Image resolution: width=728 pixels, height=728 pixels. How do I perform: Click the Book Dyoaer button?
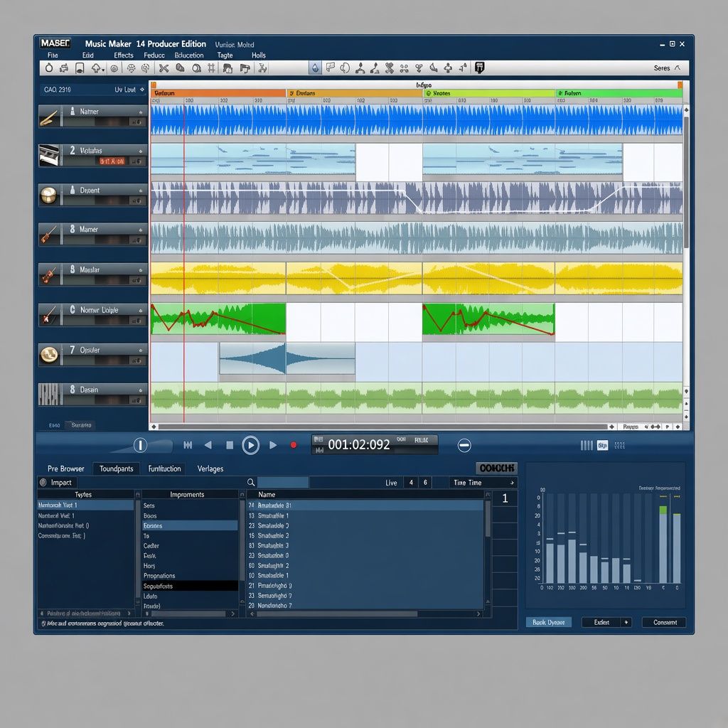[548, 622]
